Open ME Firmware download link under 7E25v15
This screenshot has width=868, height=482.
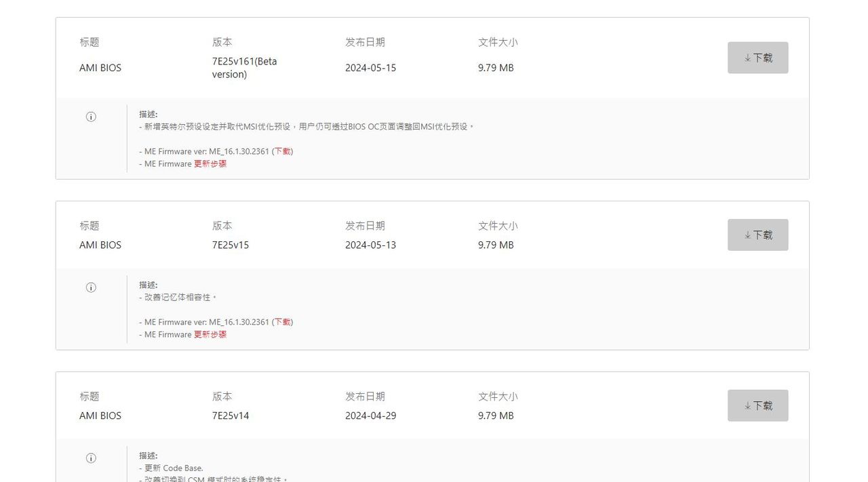click(x=283, y=322)
